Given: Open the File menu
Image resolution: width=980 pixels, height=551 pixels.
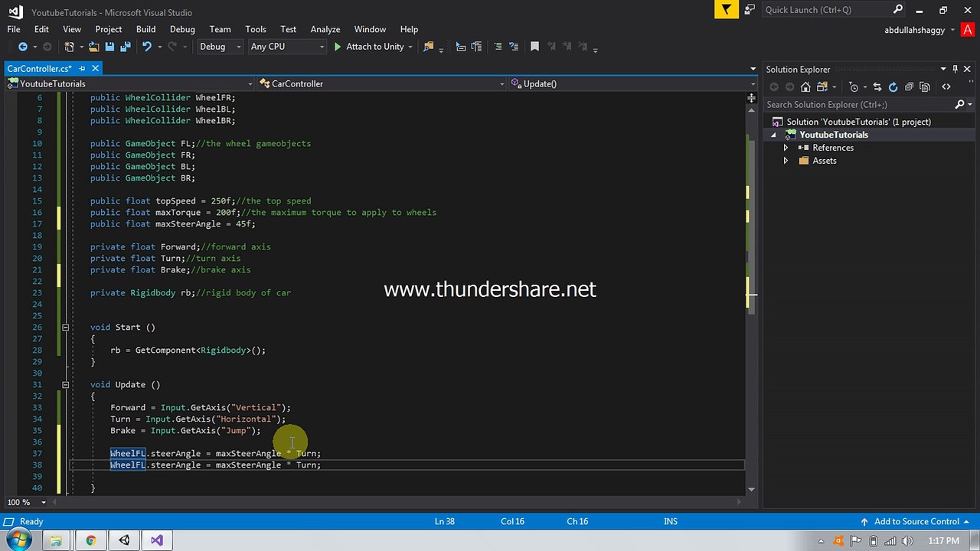Looking at the screenshot, I should point(14,29).
